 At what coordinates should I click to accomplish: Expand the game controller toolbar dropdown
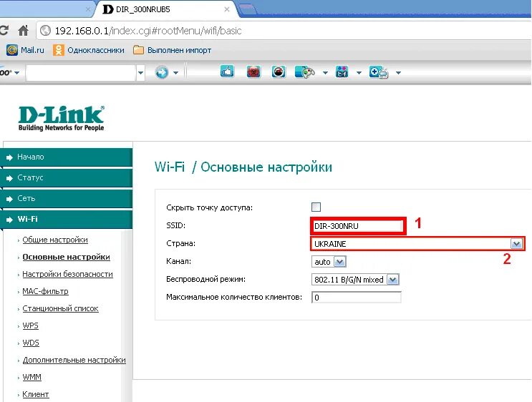[x=325, y=72]
